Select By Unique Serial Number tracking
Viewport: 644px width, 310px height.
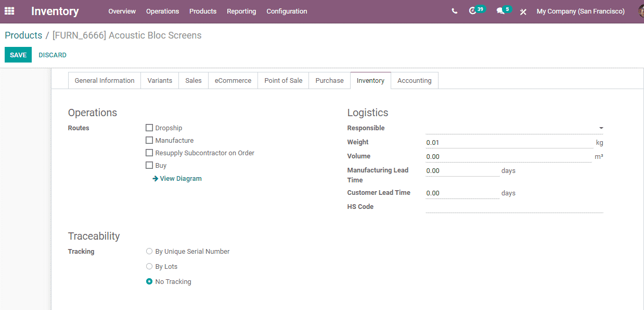pos(149,251)
